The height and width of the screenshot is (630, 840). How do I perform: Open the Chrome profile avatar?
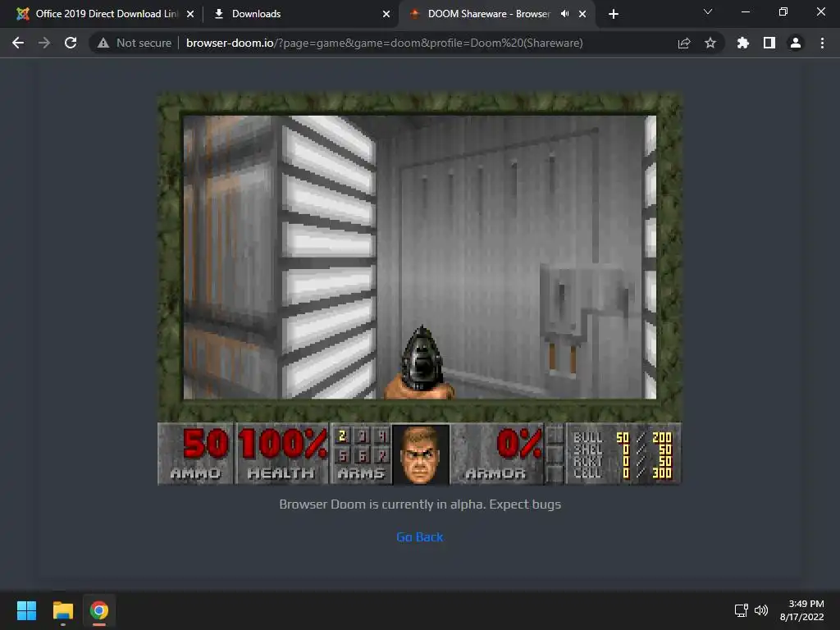coord(796,43)
